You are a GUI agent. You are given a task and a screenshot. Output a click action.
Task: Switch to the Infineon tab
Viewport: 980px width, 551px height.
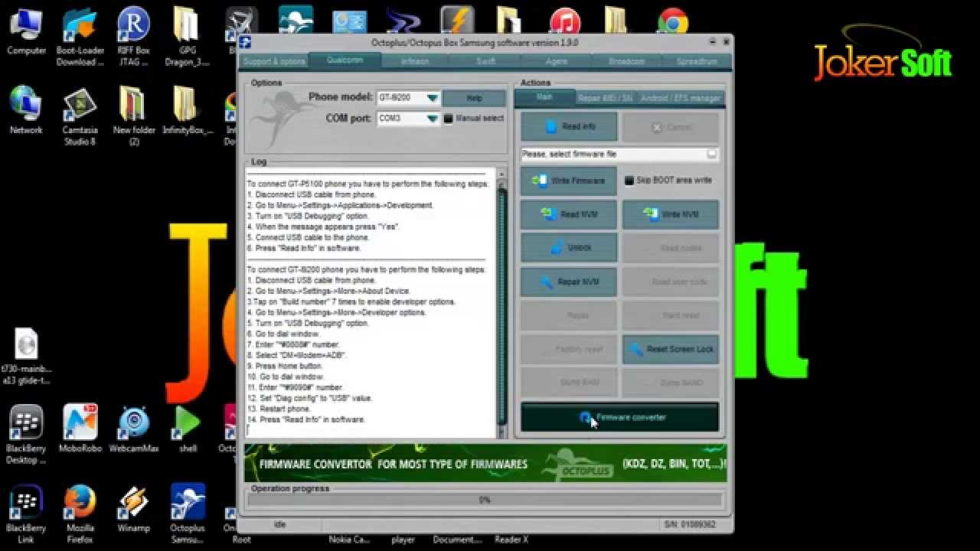[415, 61]
